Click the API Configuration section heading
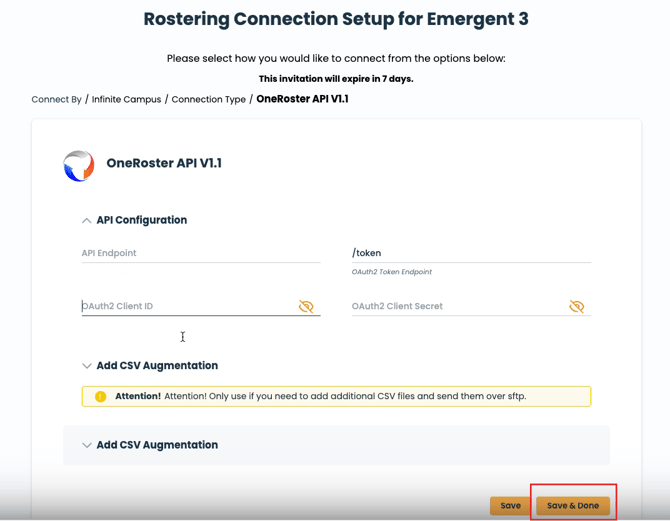The image size is (670, 521). pyautogui.click(x=141, y=220)
